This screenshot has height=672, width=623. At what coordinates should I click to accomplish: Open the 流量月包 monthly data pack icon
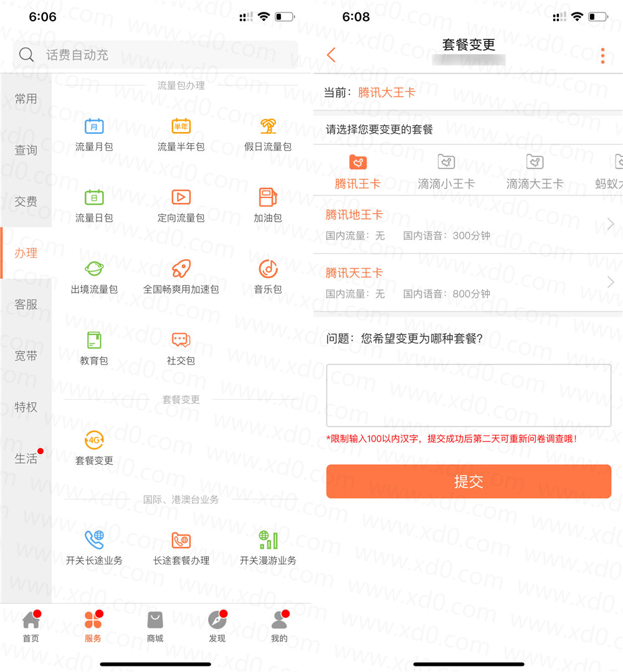click(94, 126)
